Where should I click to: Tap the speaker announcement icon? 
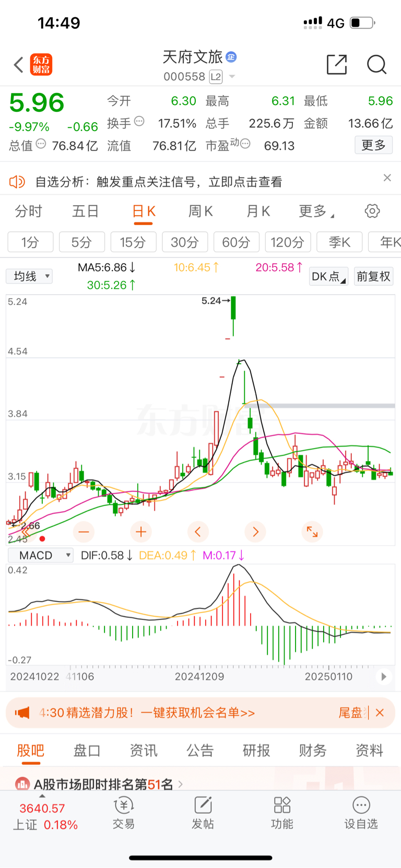tap(17, 181)
